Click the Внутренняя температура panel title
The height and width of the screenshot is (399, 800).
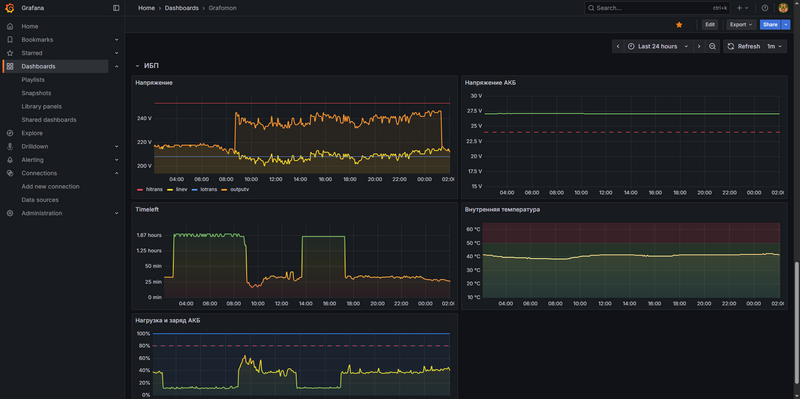tap(502, 209)
